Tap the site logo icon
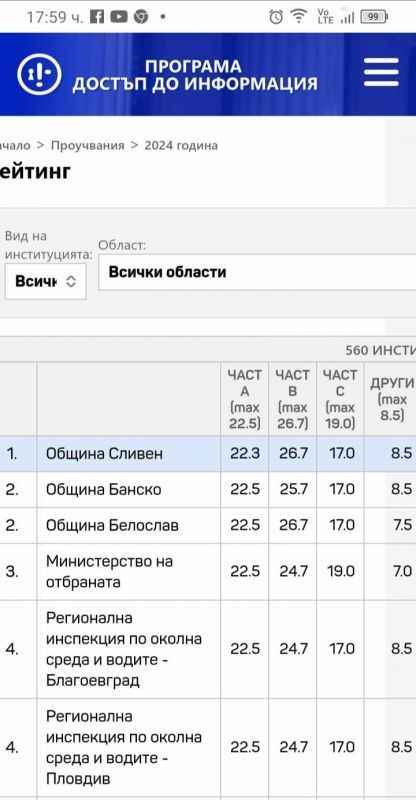416x800 pixels. [x=39, y=74]
